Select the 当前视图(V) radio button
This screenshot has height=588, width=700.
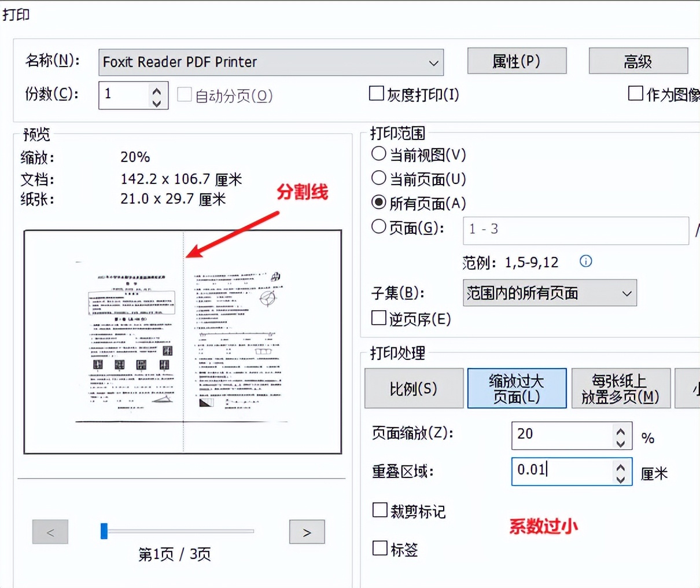tap(378, 153)
